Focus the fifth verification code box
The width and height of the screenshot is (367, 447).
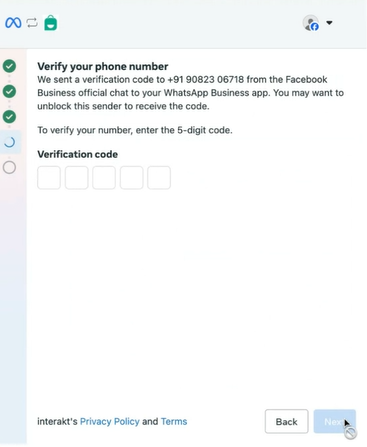pyautogui.click(x=159, y=178)
